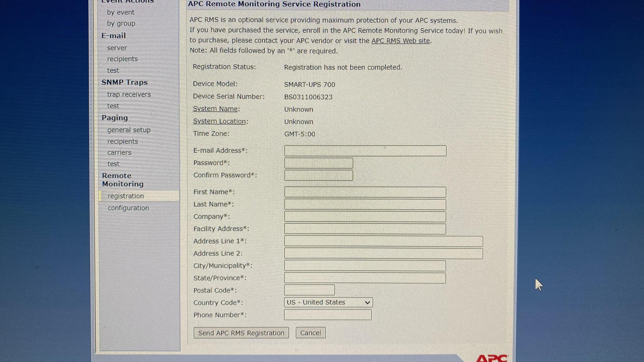Select the Paging section heading
The image size is (644, 362).
tap(115, 118)
